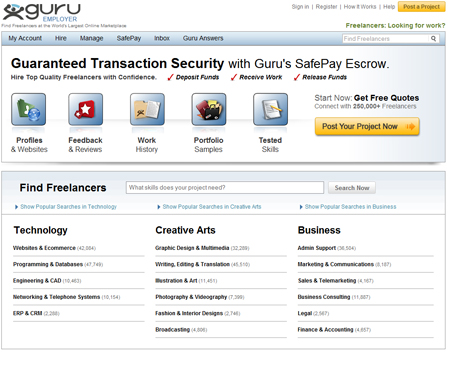Open the Tested Skills notepad icon
Screen dimensions: 450x366
270,109
